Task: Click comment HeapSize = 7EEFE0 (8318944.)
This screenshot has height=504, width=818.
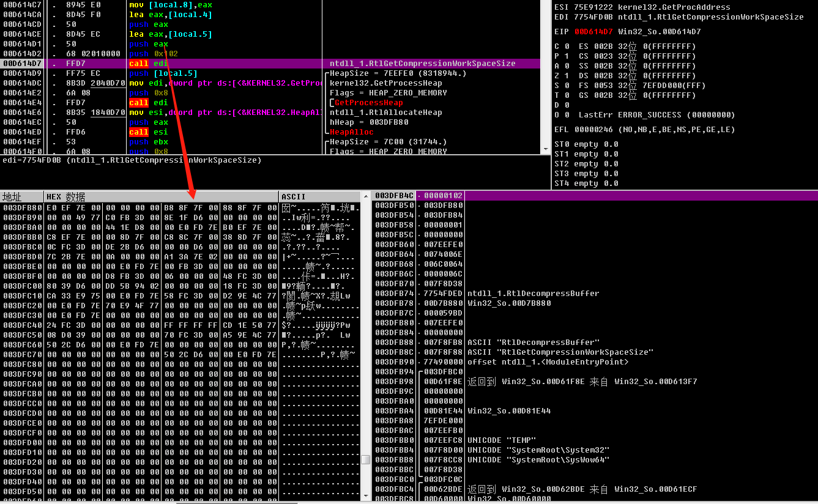Action: point(398,73)
